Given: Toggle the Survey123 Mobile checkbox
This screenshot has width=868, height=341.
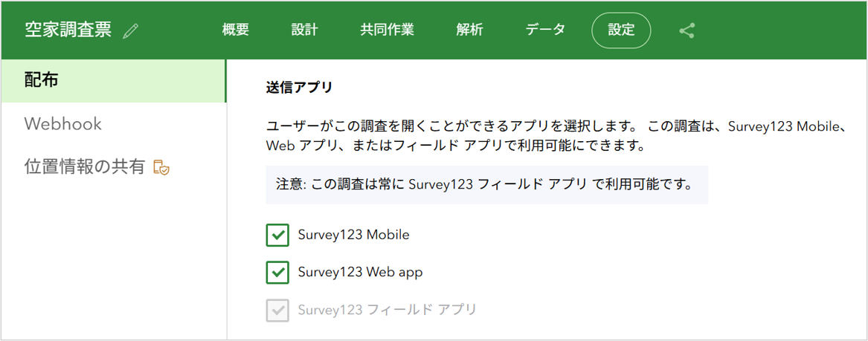Looking at the screenshot, I should click(277, 235).
